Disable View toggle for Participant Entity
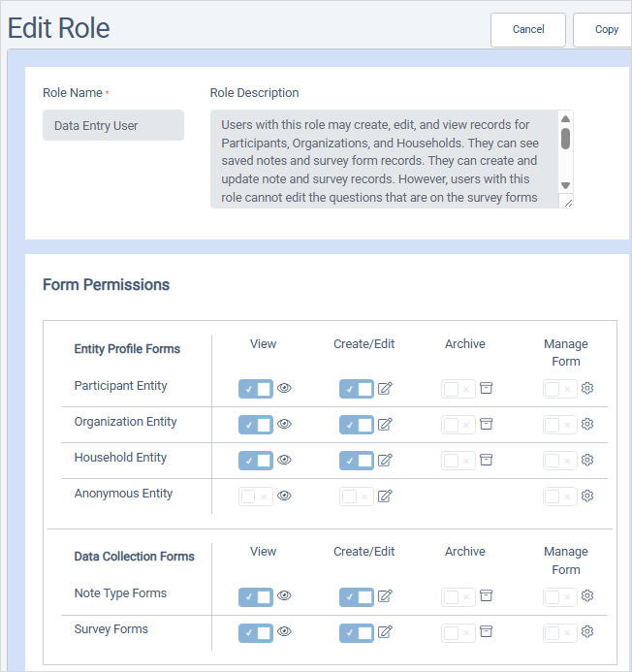This screenshot has height=672, width=632. 256,389
